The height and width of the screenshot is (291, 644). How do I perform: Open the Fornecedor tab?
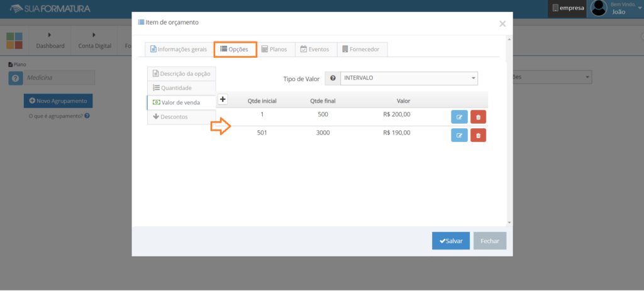(362, 49)
